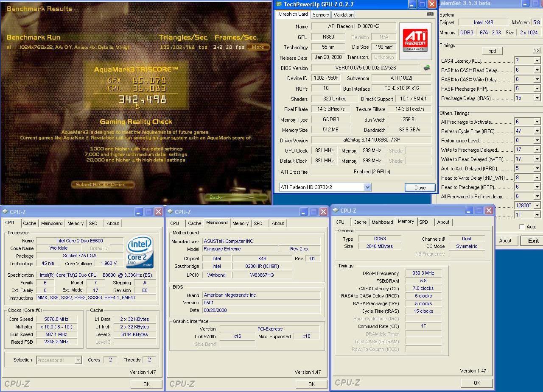This screenshot has height=392, width=543.
Task: Click the CPU-Z title icon in the CPU window
Action: [5, 211]
